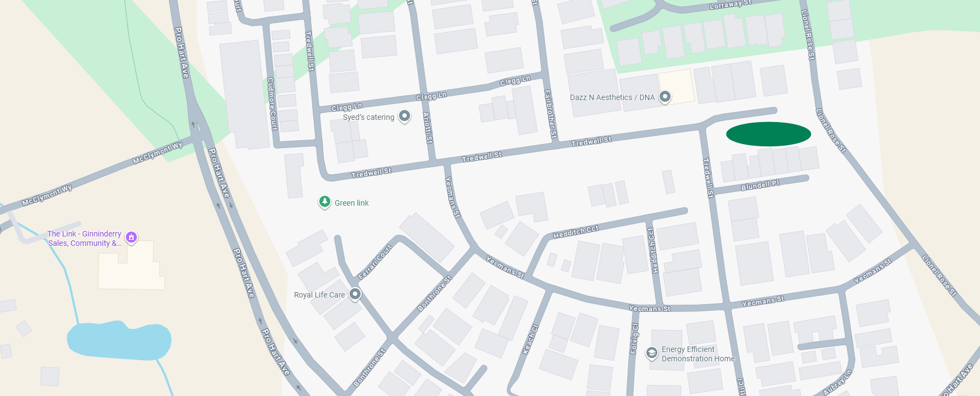Click The Link - Ginninderry label text
980x396 pixels.
click(84, 238)
